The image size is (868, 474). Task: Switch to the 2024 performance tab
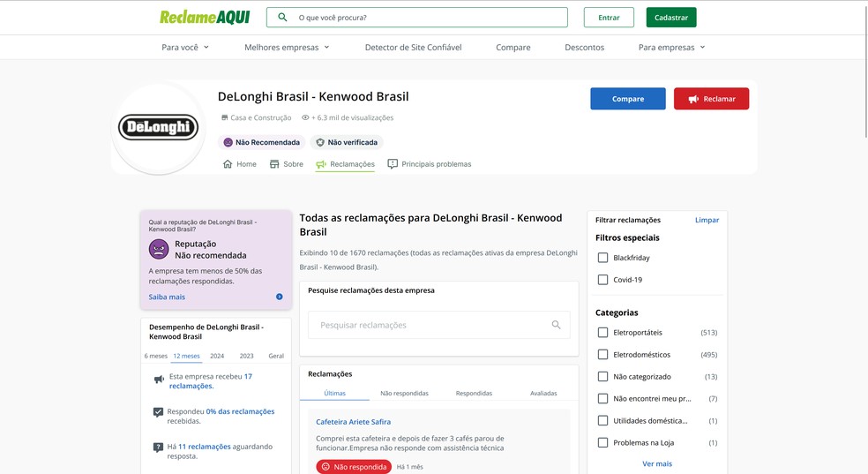click(217, 356)
